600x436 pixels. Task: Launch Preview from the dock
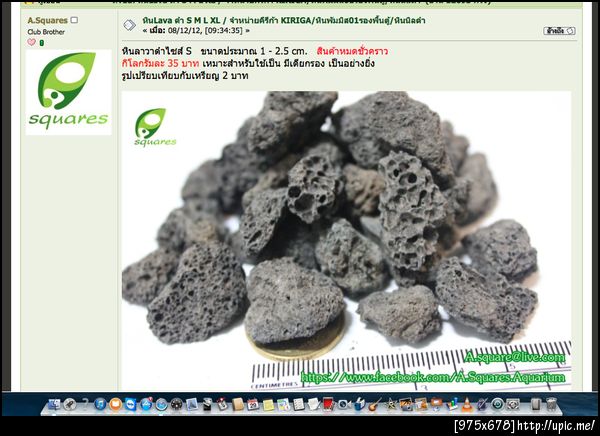[x=192, y=404]
